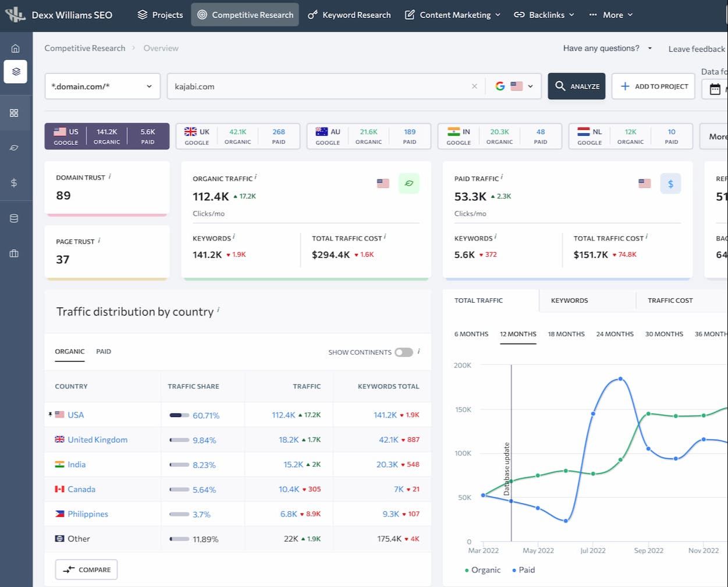Click info icon next to organic Total Traffic Cost
Screen dimensions: 728x587
point(385,236)
